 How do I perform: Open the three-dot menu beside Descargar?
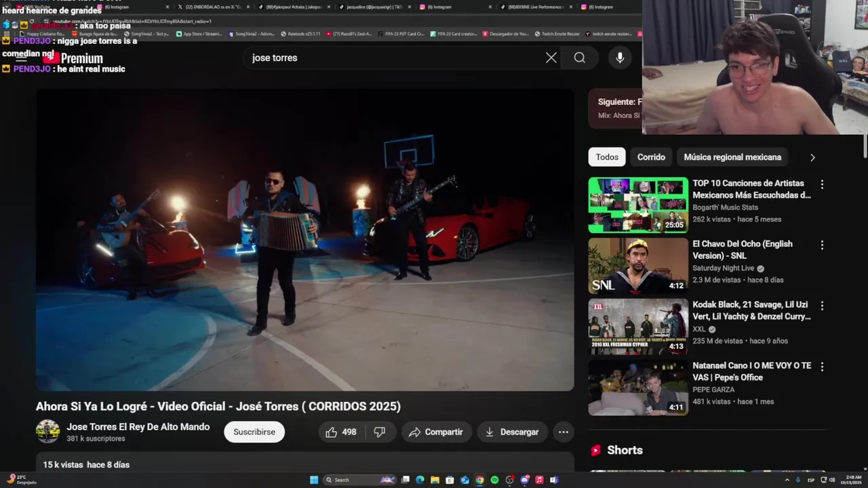coord(564,432)
